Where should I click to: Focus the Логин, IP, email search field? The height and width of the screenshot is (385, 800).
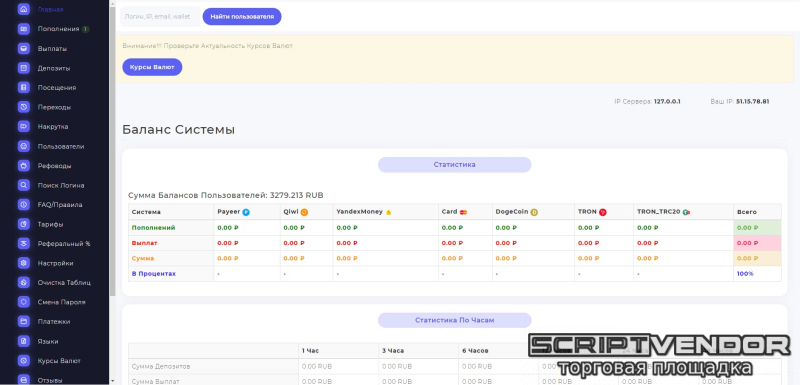(160, 16)
